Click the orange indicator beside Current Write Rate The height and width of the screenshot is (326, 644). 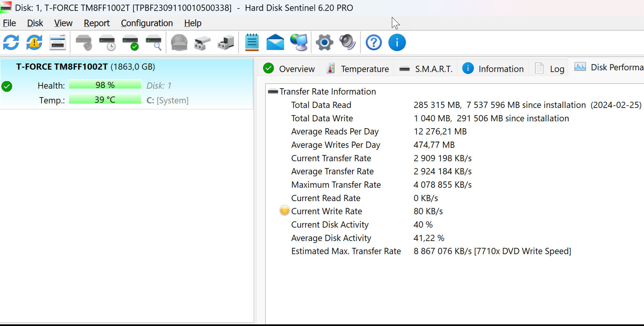click(x=284, y=211)
